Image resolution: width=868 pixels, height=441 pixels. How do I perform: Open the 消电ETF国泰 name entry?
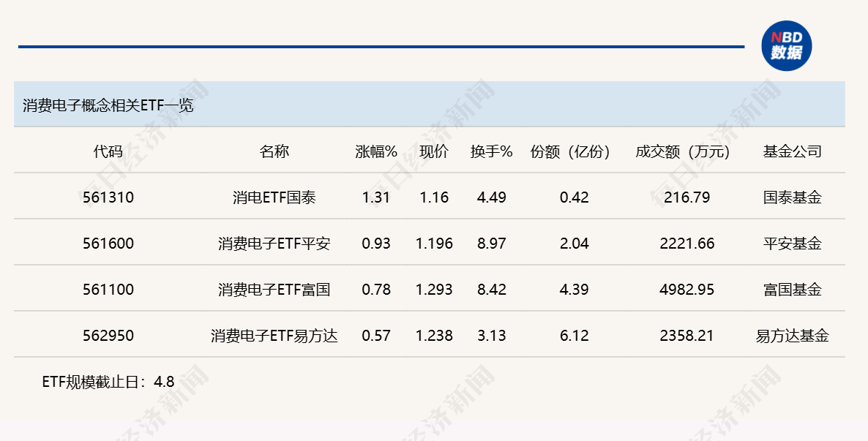point(274,197)
